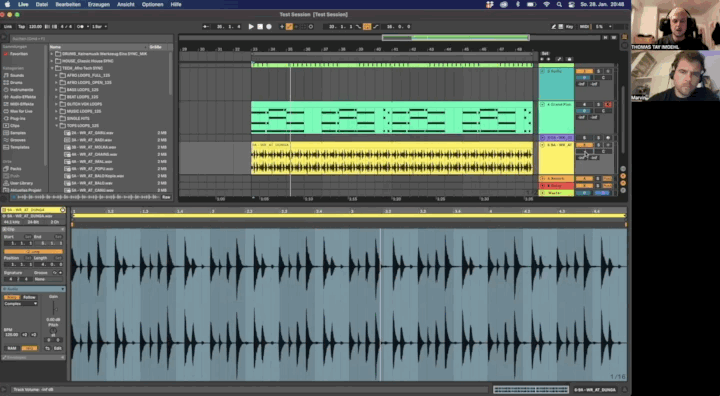
Task: Open the Erzeugen menu
Action: click(99, 4)
